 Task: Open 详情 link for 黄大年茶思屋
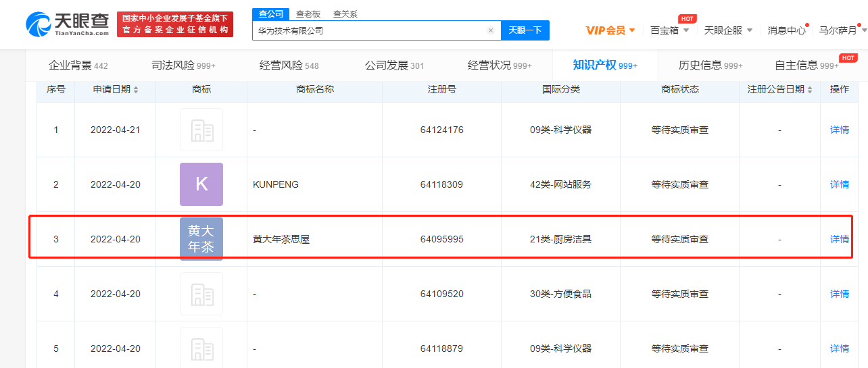pyautogui.click(x=840, y=239)
